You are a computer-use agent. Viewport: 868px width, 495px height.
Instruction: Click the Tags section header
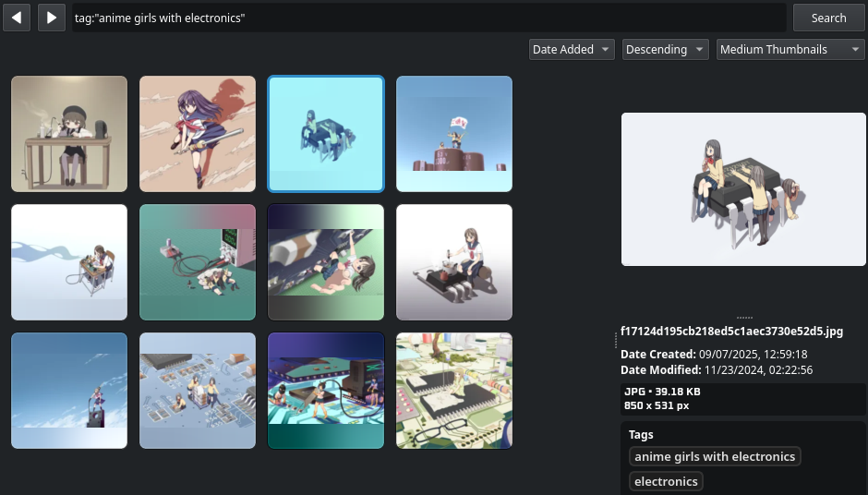641,435
